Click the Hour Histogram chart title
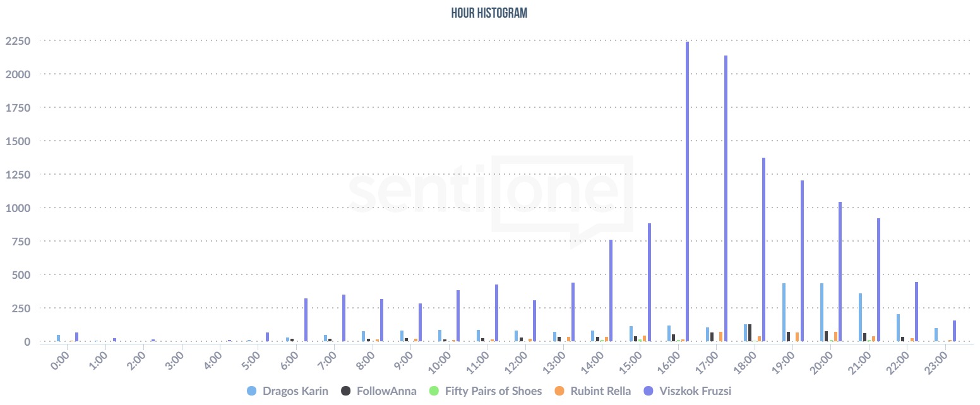 (489, 13)
